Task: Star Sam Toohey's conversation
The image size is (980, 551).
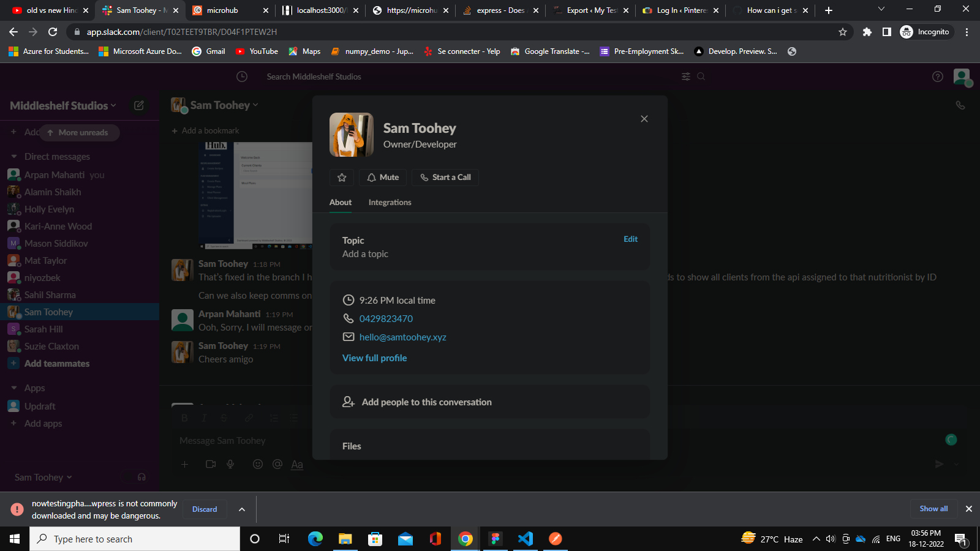Action: (342, 178)
